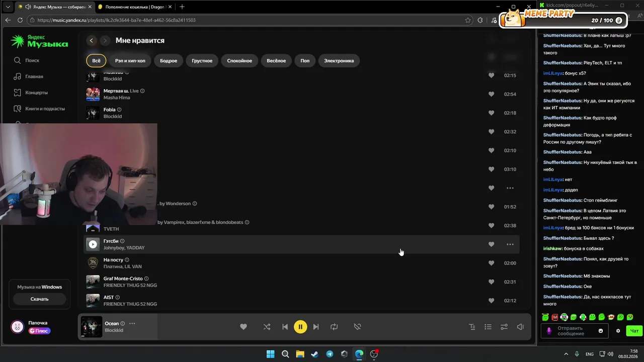Click the Graf Monte-Cristo album cover

click(x=93, y=282)
